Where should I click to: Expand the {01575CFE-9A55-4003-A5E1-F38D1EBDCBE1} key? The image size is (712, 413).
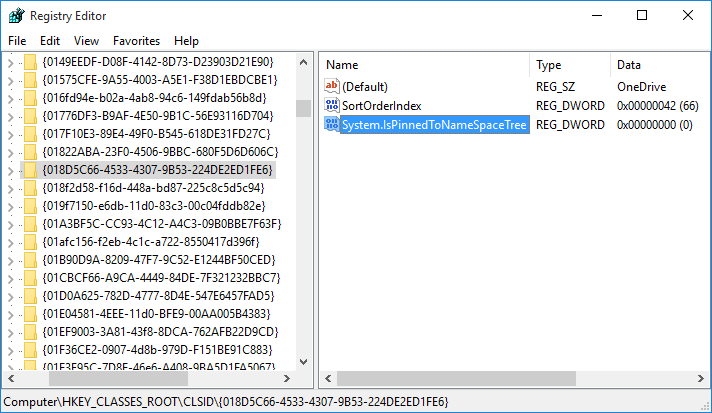11,81
